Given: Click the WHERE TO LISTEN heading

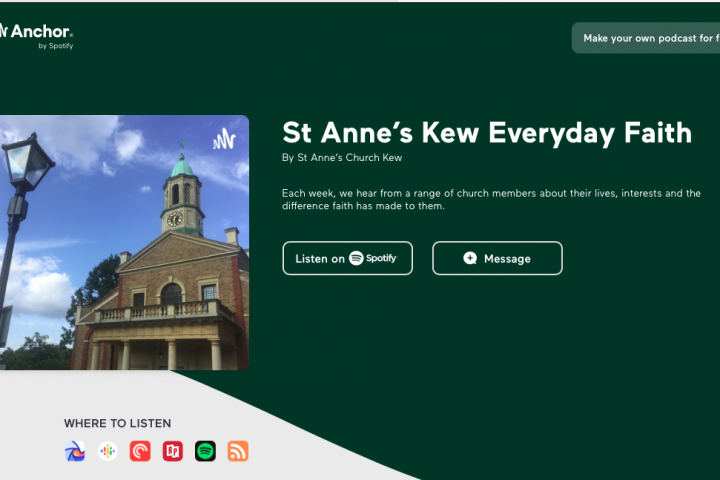Looking at the screenshot, I should click(118, 423).
